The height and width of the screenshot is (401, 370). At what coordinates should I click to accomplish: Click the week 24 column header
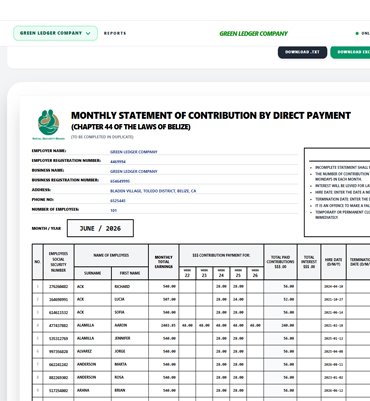click(x=221, y=273)
